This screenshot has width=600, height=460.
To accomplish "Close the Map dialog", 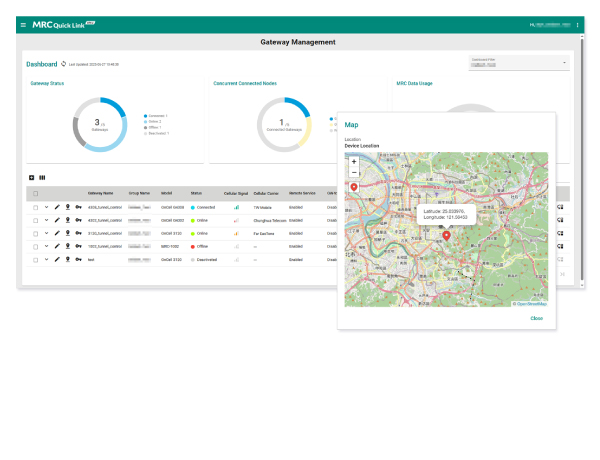I will 537,318.
